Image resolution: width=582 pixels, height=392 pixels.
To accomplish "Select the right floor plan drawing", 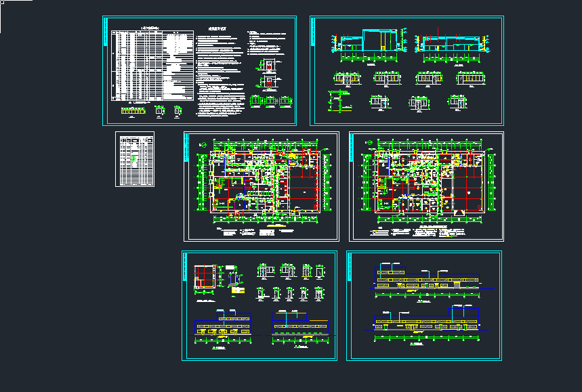I will click(x=425, y=181).
